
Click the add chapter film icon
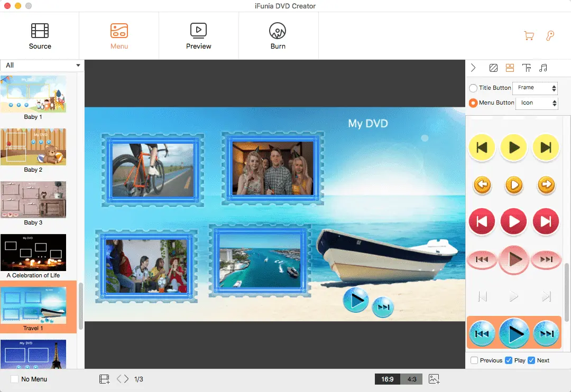pyautogui.click(x=104, y=379)
